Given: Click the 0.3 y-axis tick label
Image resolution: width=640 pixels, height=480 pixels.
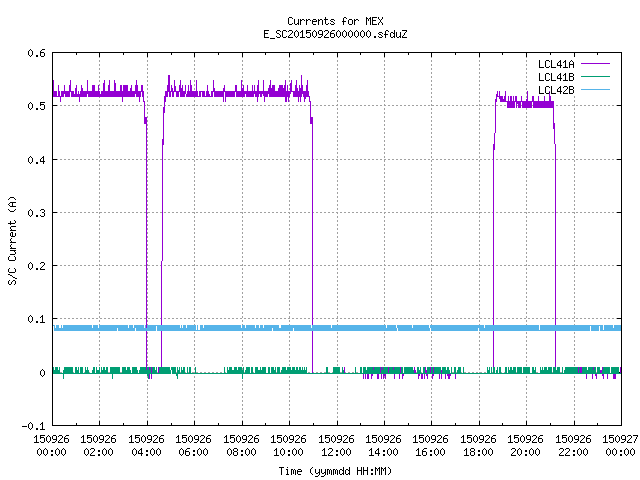Looking at the screenshot, I should (x=36, y=213).
